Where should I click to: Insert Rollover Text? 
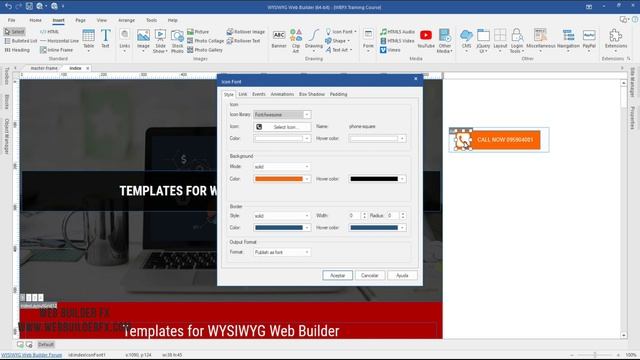click(243, 41)
